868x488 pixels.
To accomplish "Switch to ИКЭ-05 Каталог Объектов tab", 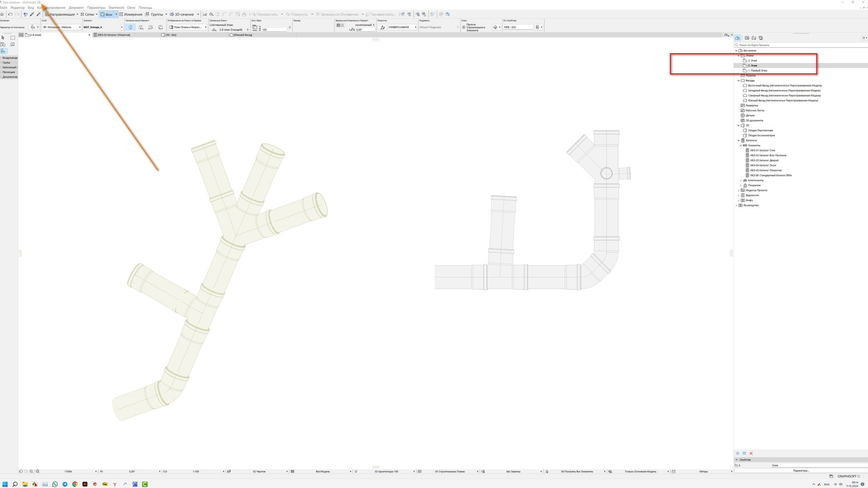I will tap(114, 35).
